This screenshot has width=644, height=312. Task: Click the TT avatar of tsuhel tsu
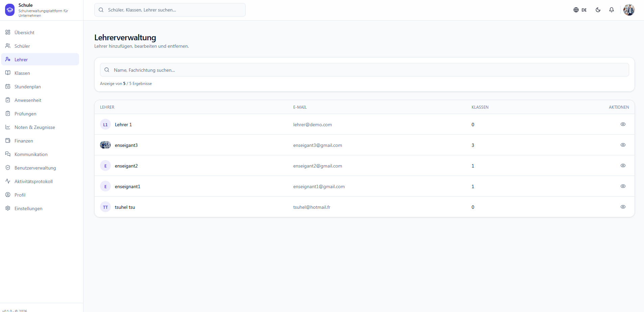(105, 207)
